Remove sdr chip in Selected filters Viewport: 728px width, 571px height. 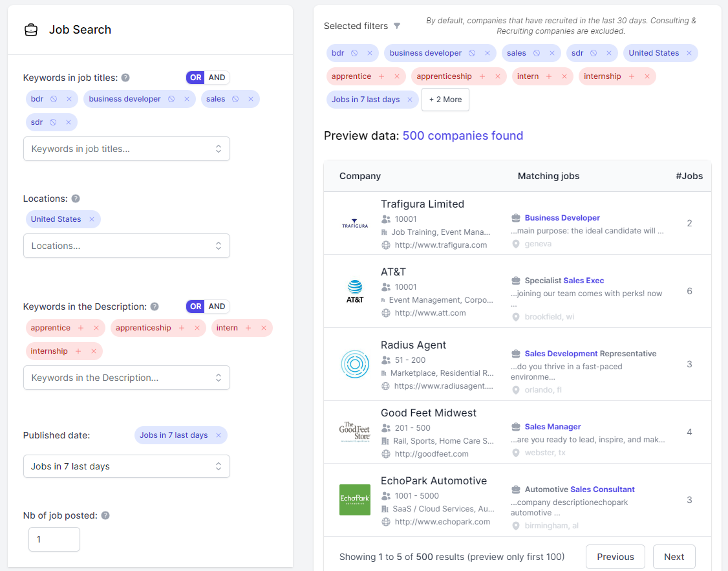point(609,53)
